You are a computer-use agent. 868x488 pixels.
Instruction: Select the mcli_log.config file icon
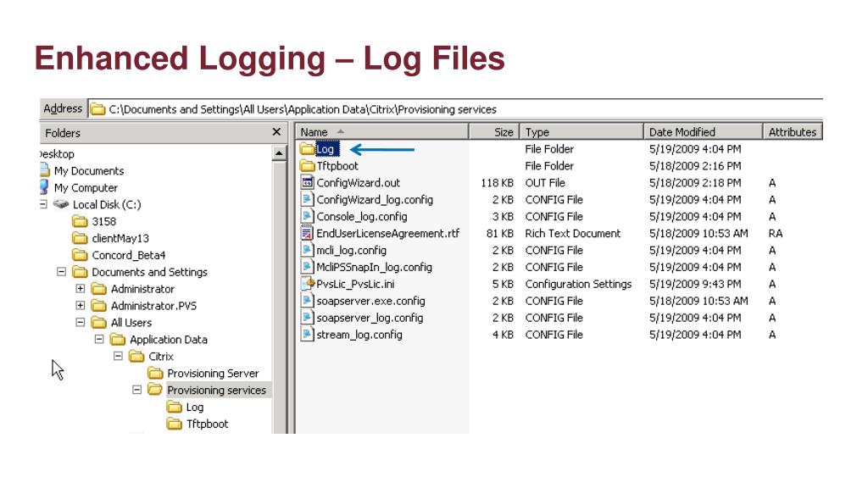(x=309, y=250)
